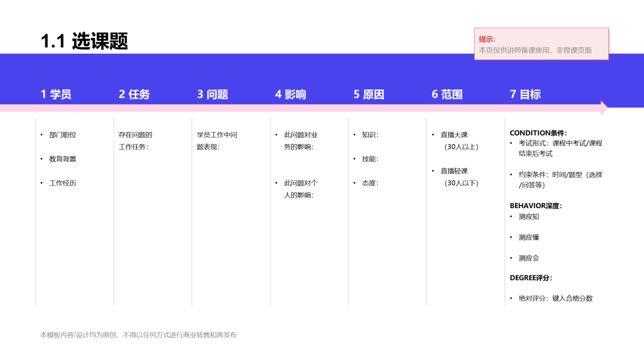Select the bullet "绝对评分: 键入合格分数"
This screenshot has width=644, height=362.
pyautogui.click(x=556, y=299)
